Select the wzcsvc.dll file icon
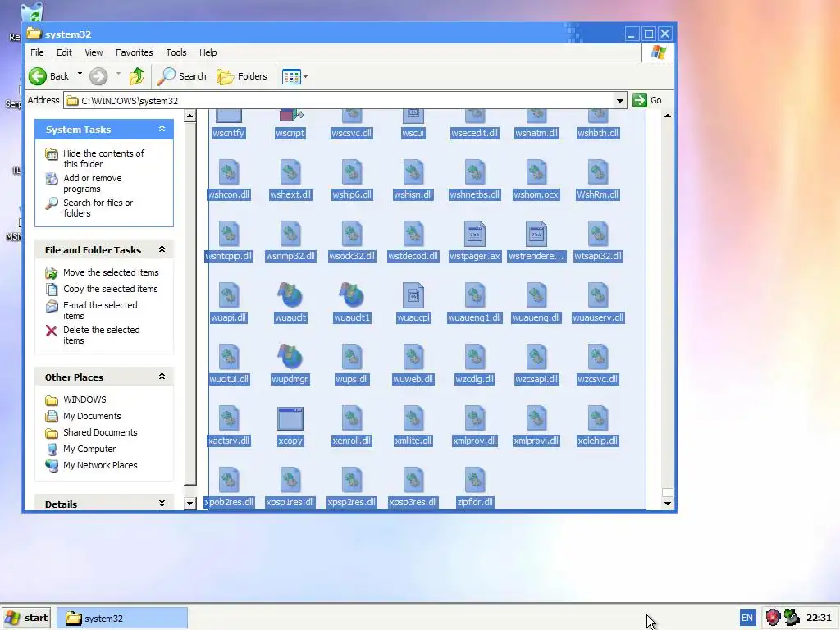 click(597, 358)
